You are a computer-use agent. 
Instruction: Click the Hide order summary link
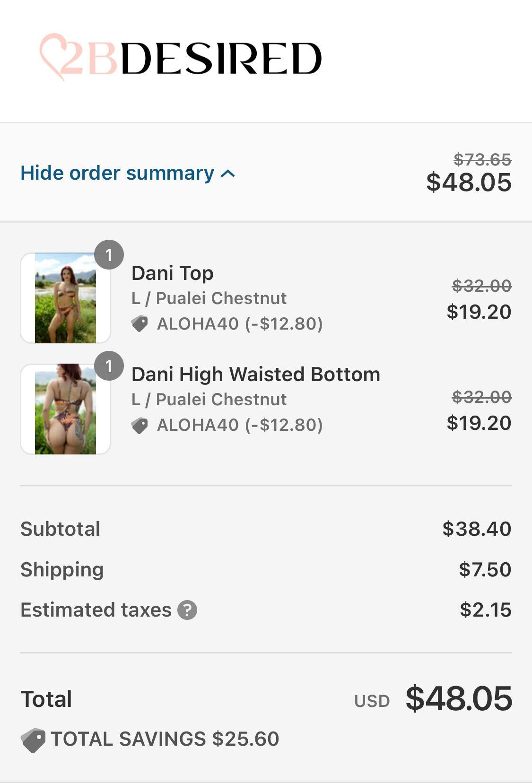[x=117, y=173]
